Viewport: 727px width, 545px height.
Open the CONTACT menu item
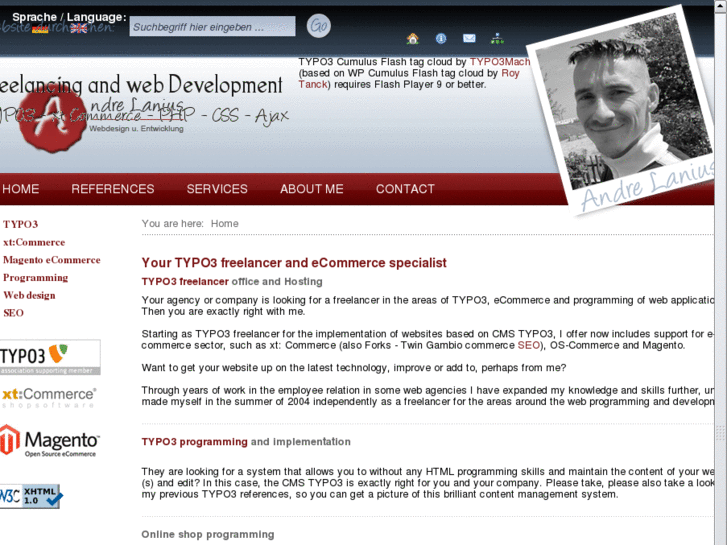(405, 189)
